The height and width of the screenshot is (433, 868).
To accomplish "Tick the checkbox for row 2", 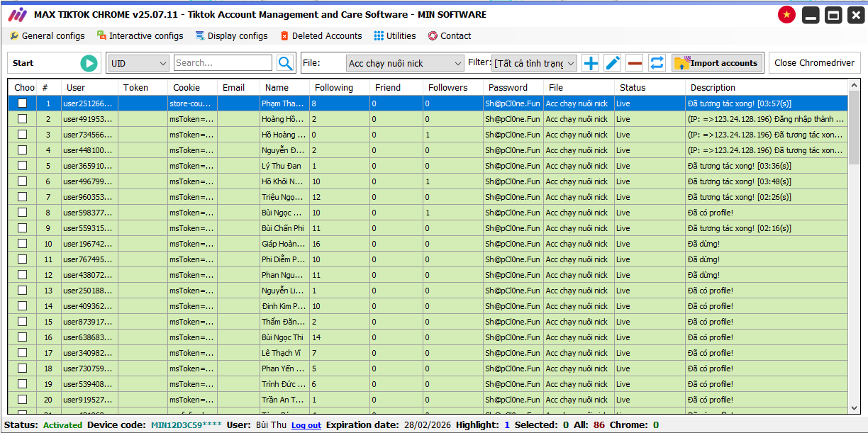I will coord(23,119).
